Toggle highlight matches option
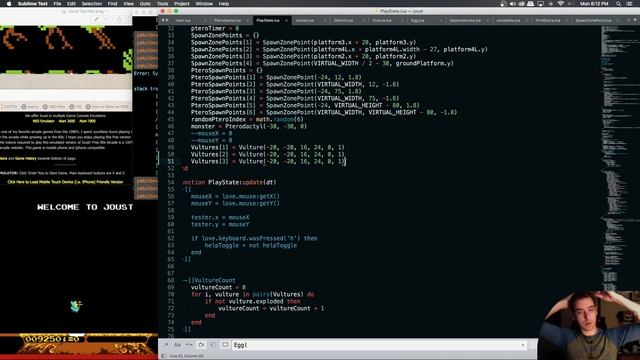 225,345
